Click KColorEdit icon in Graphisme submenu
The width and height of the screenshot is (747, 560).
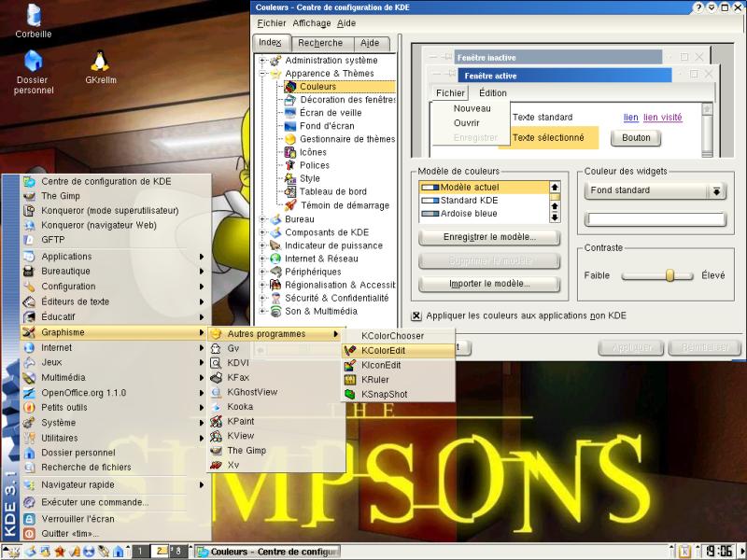pos(350,351)
